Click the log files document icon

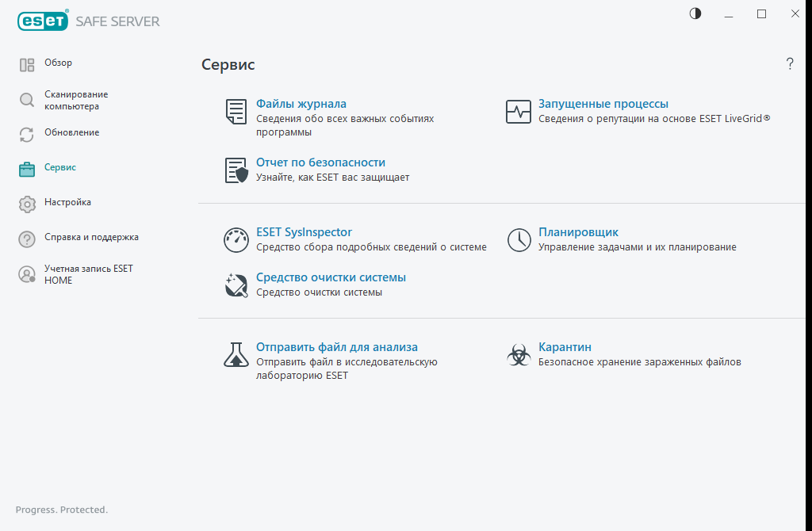pos(236,112)
